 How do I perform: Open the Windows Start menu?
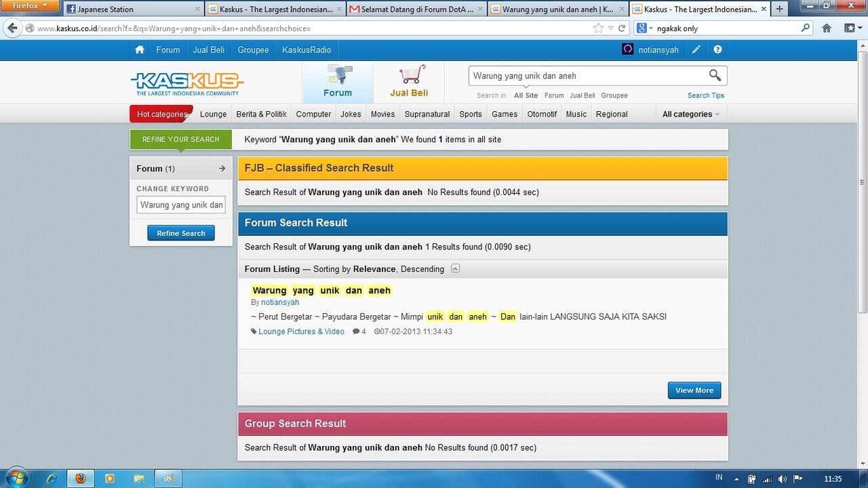[x=16, y=478]
